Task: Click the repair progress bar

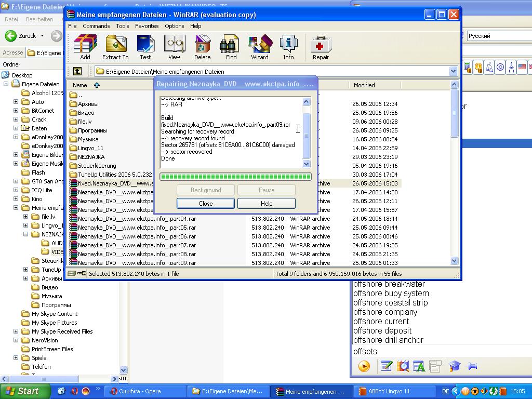Action: pos(235,177)
